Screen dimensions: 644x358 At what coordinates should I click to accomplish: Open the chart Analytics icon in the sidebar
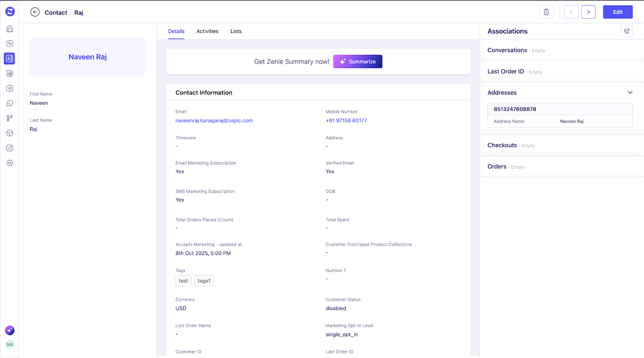pos(10,148)
